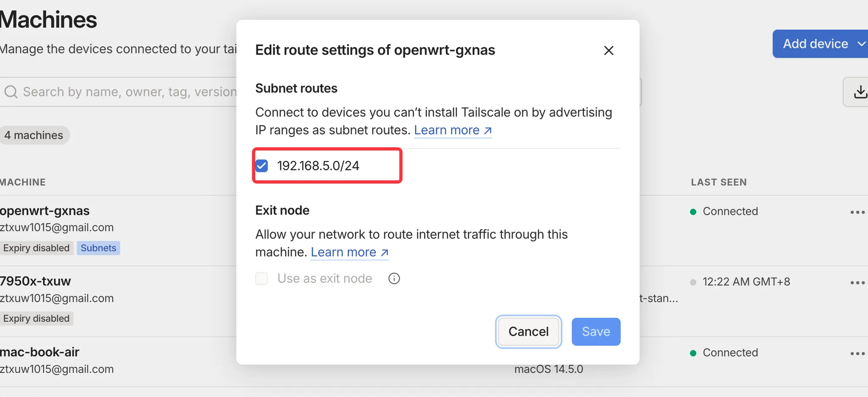
Task: Focus the machine search input field
Action: (127, 92)
